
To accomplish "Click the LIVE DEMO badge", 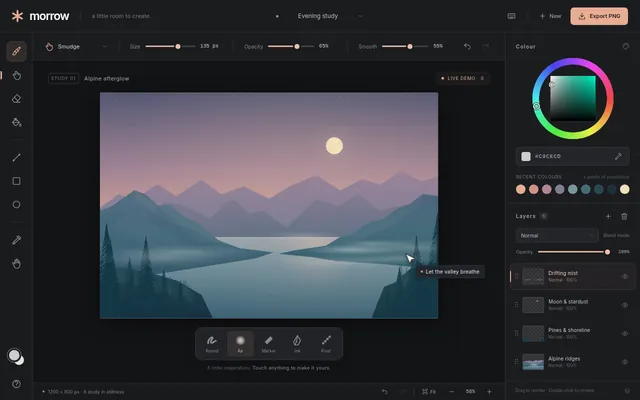I will tap(463, 78).
